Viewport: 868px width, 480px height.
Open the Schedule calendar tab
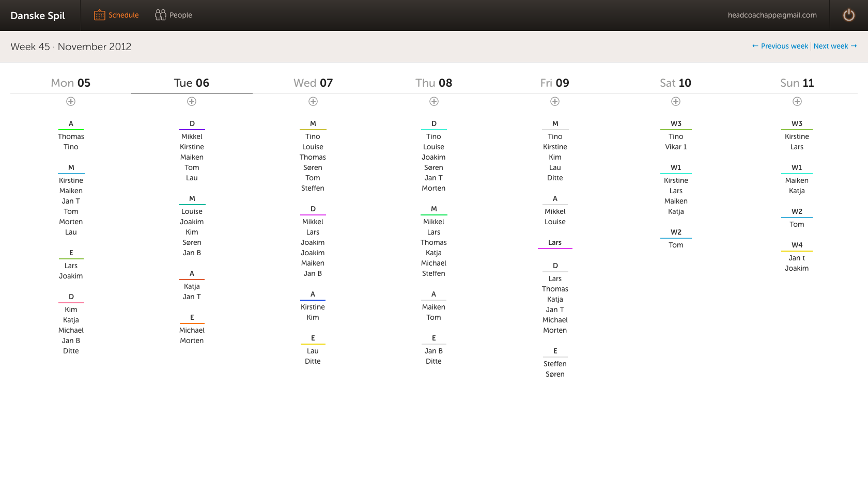(116, 15)
